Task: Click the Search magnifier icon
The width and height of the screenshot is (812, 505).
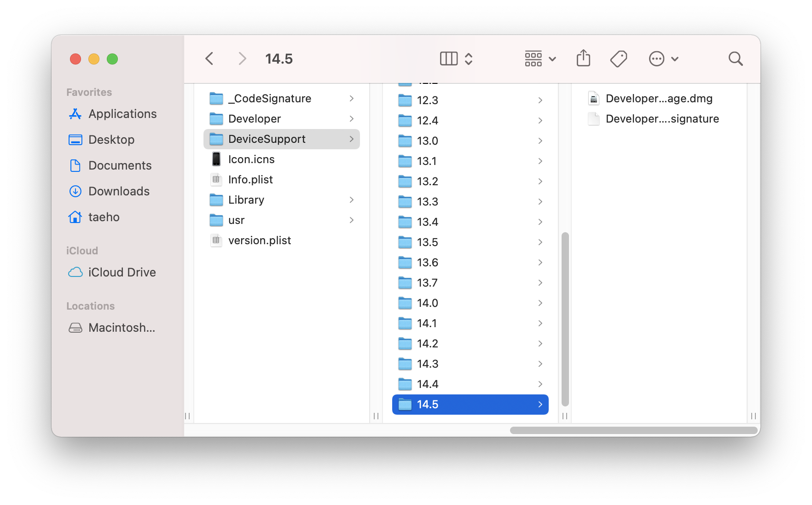Action: [x=736, y=59]
